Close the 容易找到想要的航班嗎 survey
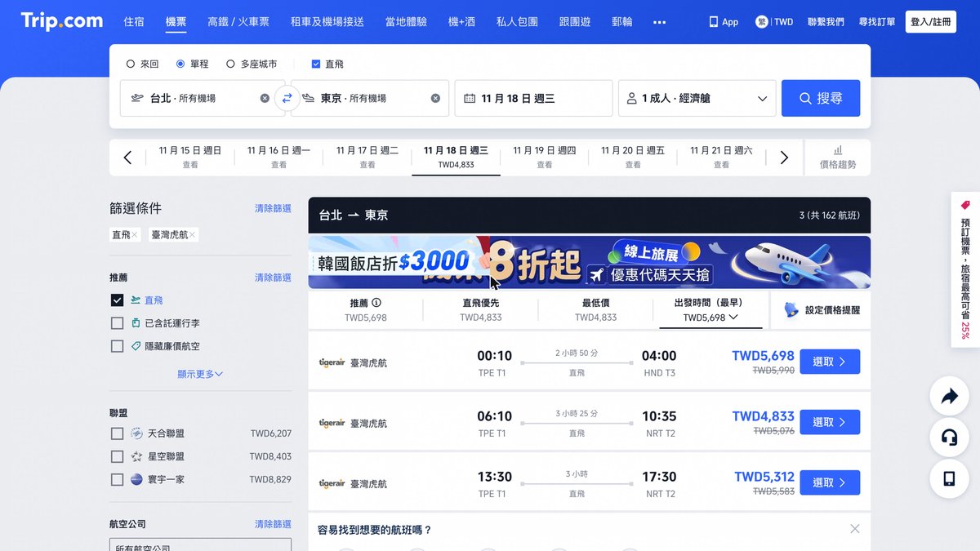Screen dimensions: 980x551 click(855, 529)
